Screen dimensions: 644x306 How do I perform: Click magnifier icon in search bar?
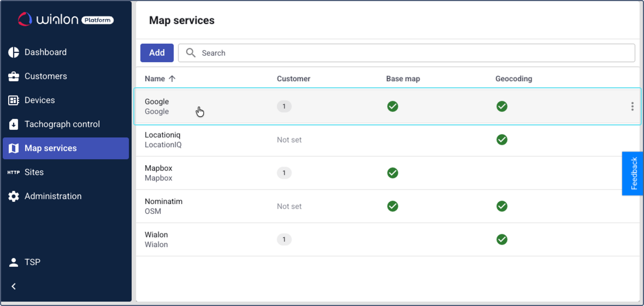click(191, 53)
